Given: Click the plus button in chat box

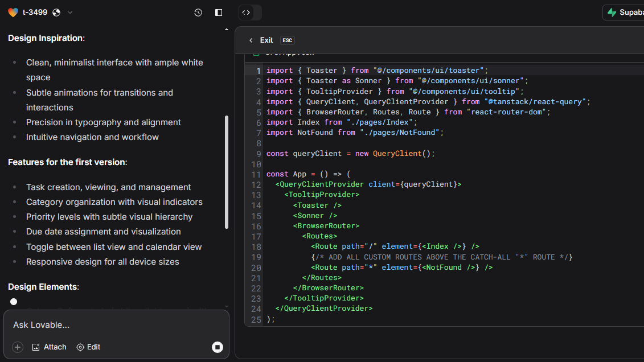Looking at the screenshot, I should click(x=18, y=347).
